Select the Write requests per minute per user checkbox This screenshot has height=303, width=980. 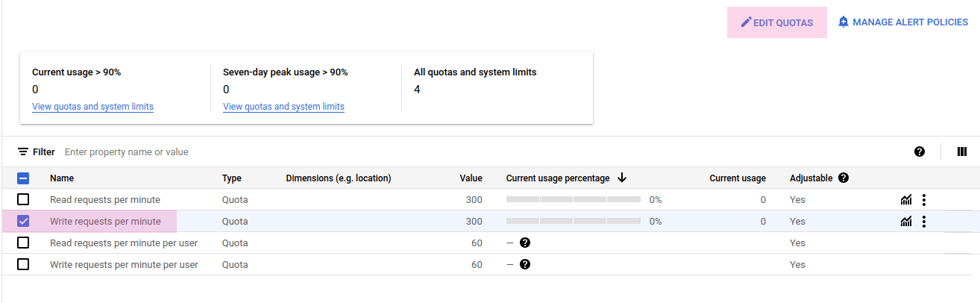click(x=23, y=265)
